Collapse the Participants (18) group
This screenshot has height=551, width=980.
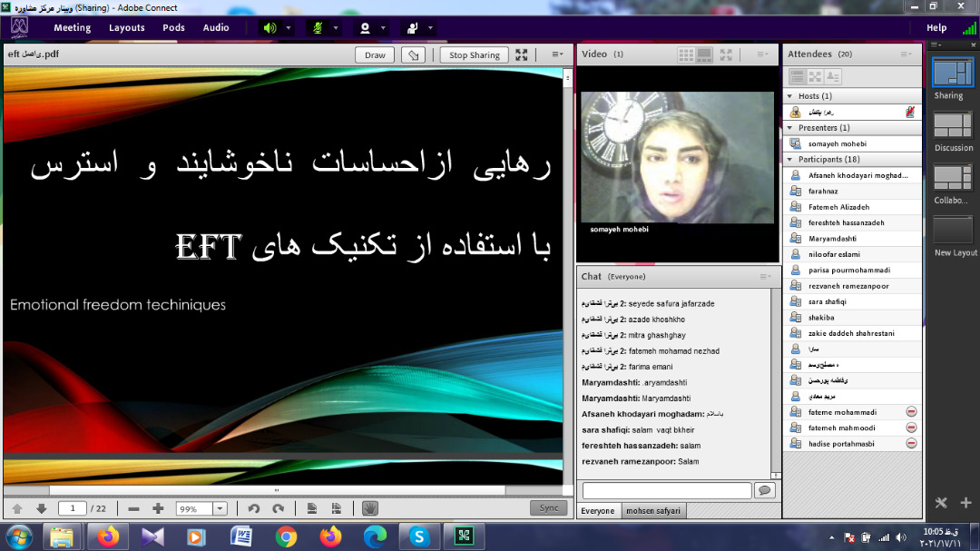pos(790,160)
